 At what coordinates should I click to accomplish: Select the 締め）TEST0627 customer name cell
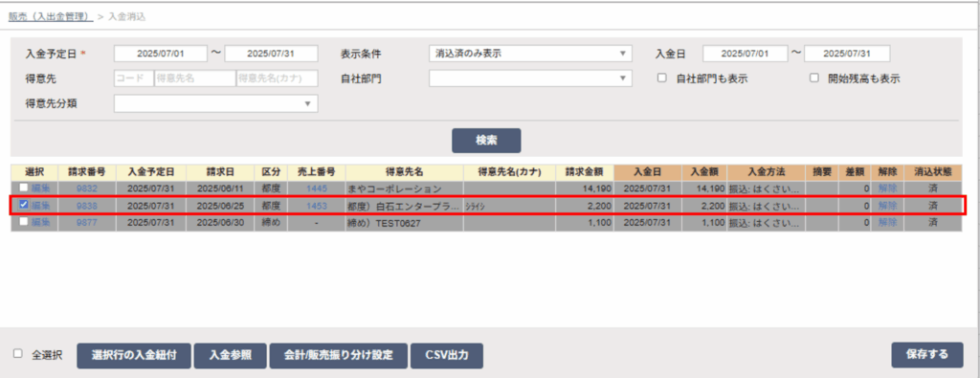pyautogui.click(x=405, y=222)
